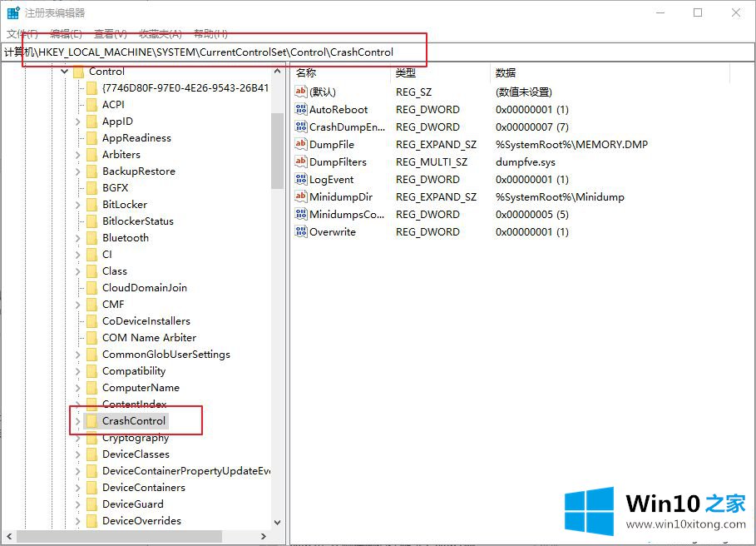This screenshot has height=546, width=756.
Task: Click the AutoReboot DWORD value icon
Action: click(x=301, y=110)
